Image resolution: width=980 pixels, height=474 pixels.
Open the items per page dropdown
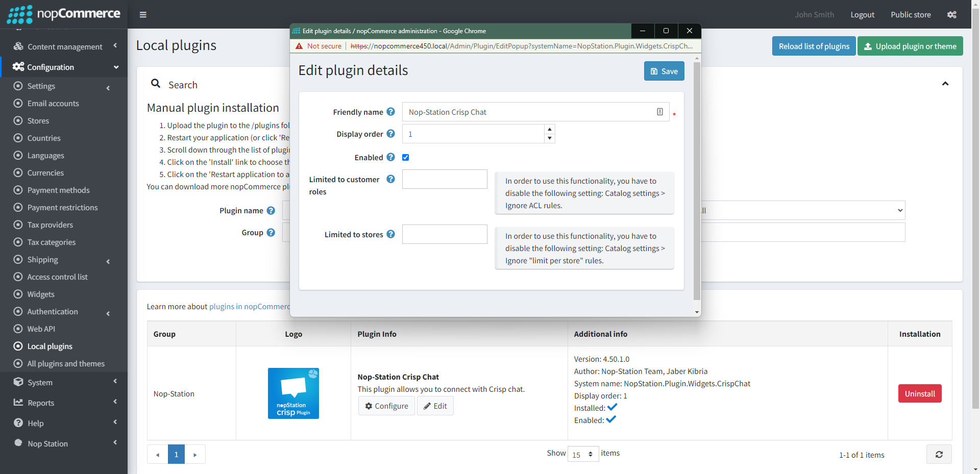point(583,454)
